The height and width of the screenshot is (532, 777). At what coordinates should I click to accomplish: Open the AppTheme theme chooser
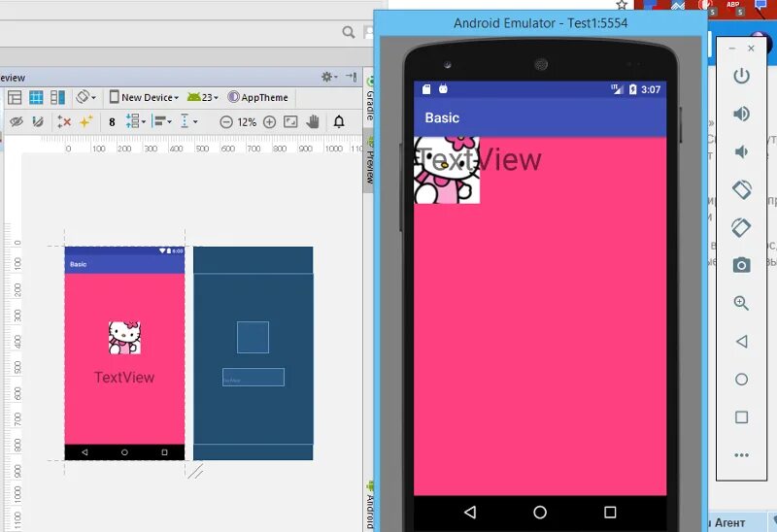click(x=257, y=97)
